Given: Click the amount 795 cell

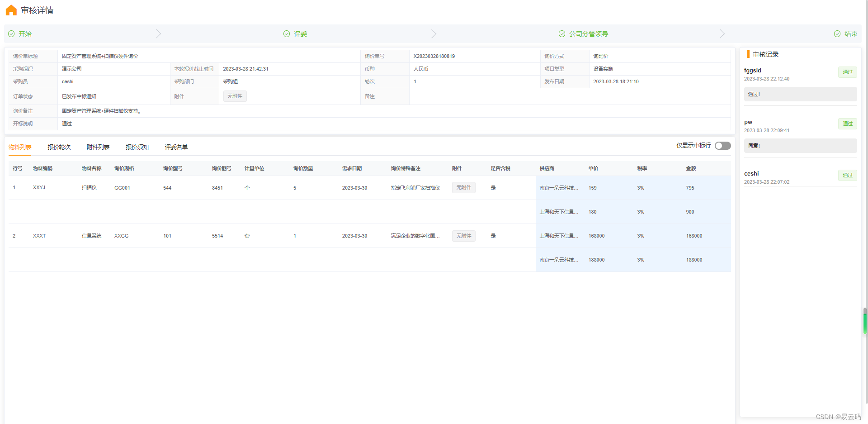Looking at the screenshot, I should [x=690, y=188].
